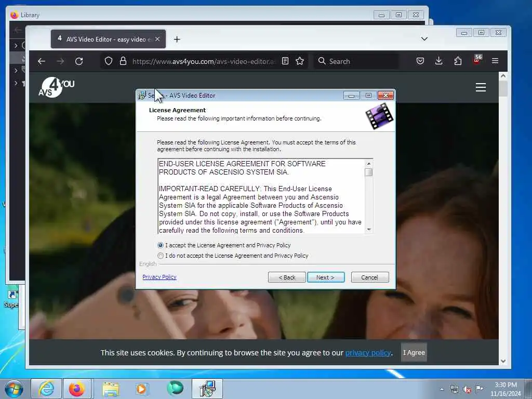Open the list all tabs chevron
Image resolution: width=532 pixels, height=399 pixels.
click(x=424, y=39)
